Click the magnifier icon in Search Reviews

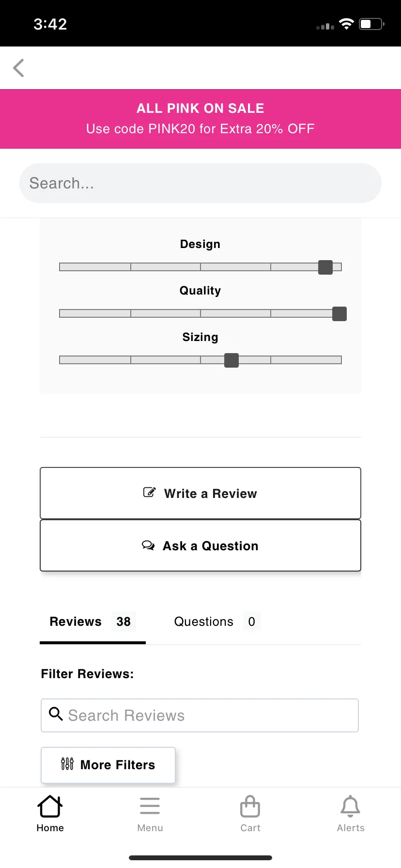coord(56,713)
